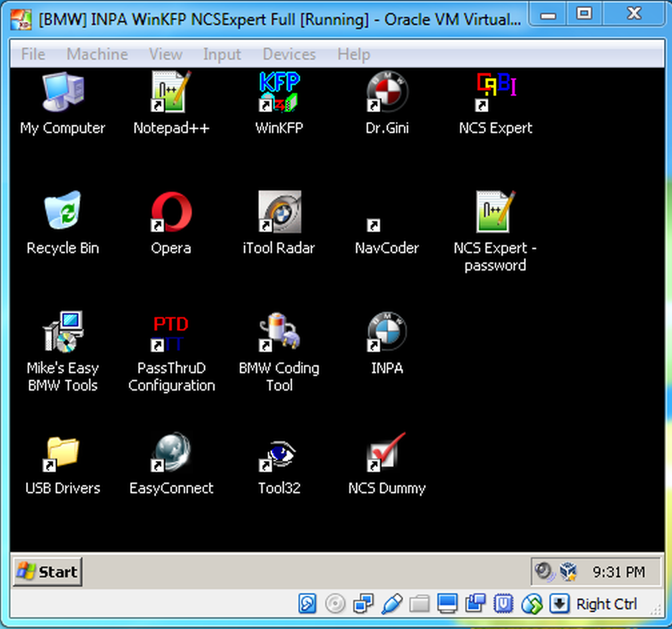
Task: Launch the Tool32 eye icon
Action: (279, 454)
